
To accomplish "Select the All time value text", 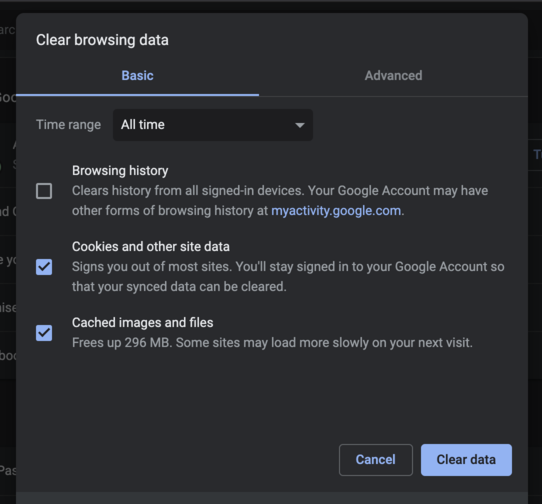I will [143, 124].
